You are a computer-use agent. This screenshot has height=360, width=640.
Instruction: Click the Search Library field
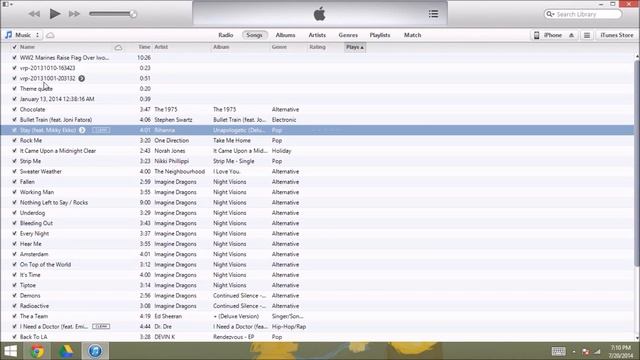(x=583, y=14)
